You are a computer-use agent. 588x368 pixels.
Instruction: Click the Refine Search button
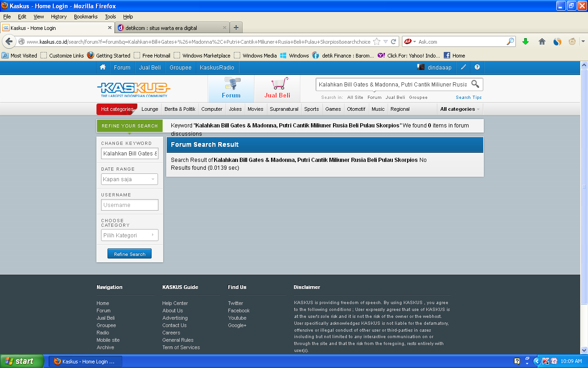tap(130, 254)
